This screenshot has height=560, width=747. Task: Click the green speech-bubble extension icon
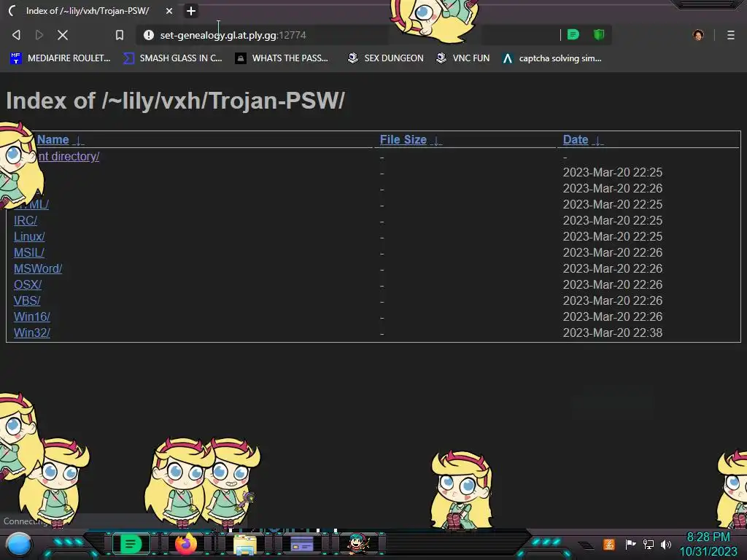tap(573, 34)
